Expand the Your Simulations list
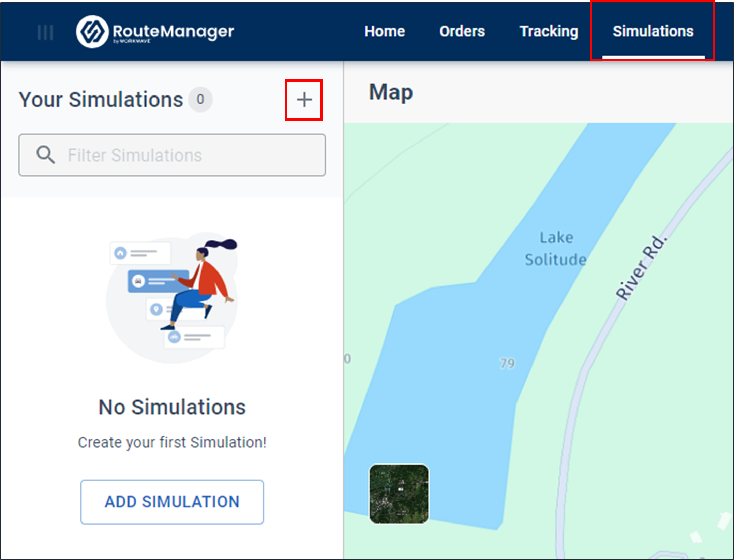The height and width of the screenshot is (560, 734). [x=102, y=100]
